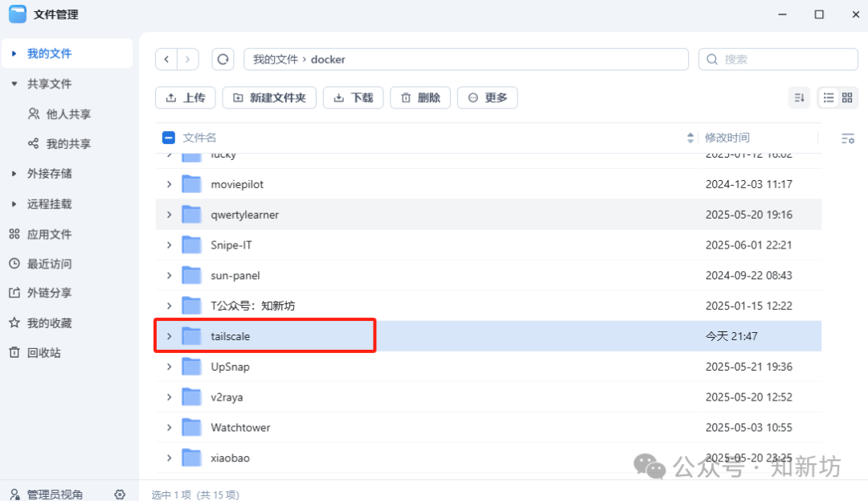Open the sort order icon

(x=799, y=97)
